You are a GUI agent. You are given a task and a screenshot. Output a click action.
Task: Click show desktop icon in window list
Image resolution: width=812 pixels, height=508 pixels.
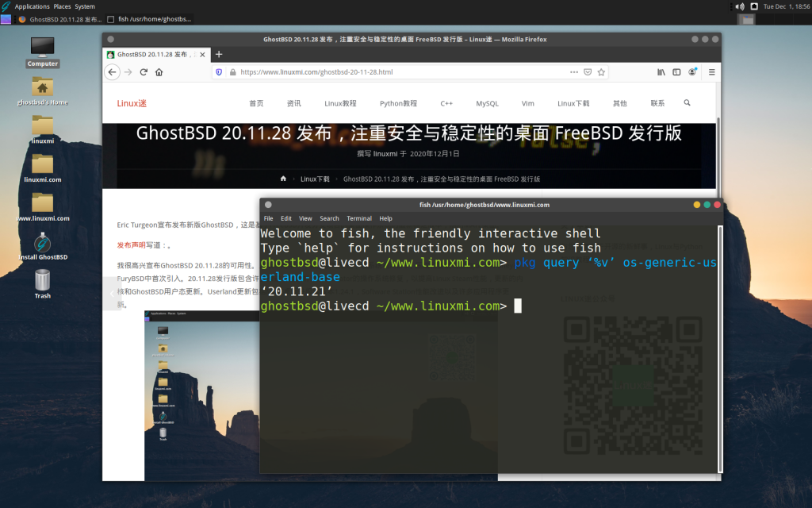(6, 19)
